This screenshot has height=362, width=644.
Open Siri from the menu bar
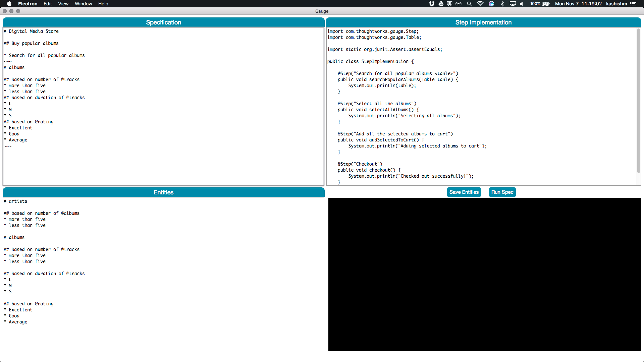point(491,4)
